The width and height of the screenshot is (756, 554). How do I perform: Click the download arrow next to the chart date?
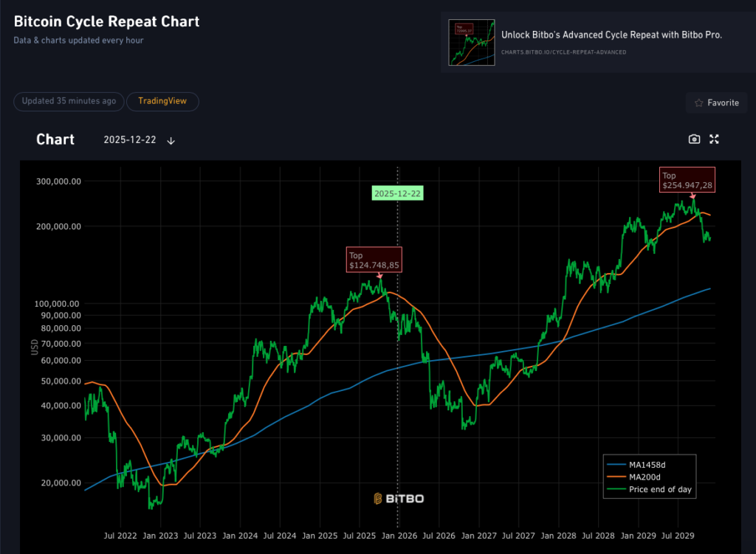[171, 140]
